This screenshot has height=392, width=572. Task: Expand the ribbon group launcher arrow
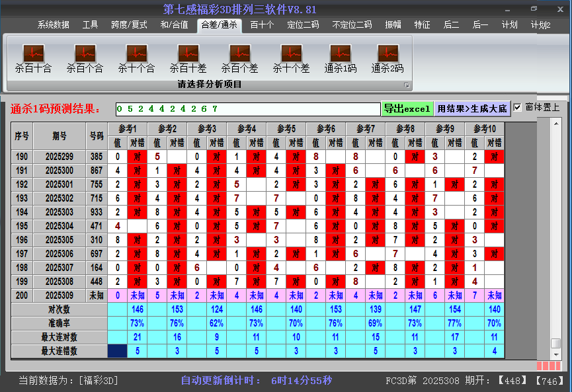(x=407, y=85)
